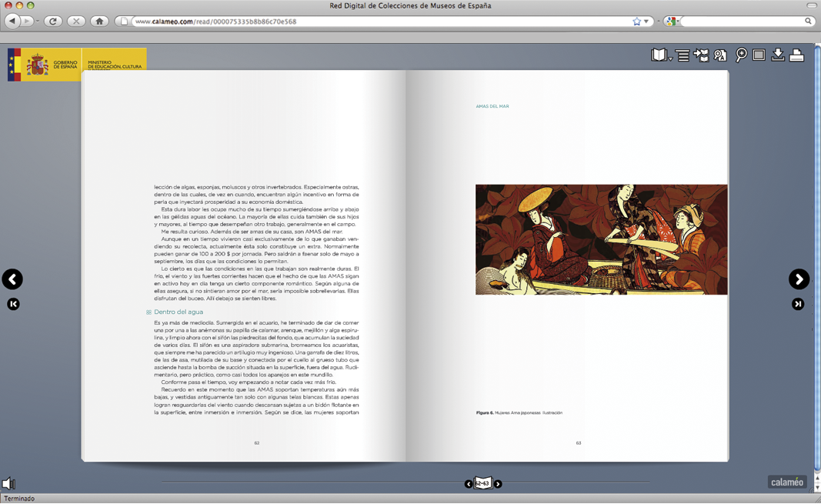
Task: Click the Japanese Ama women illustration
Action: (x=601, y=239)
